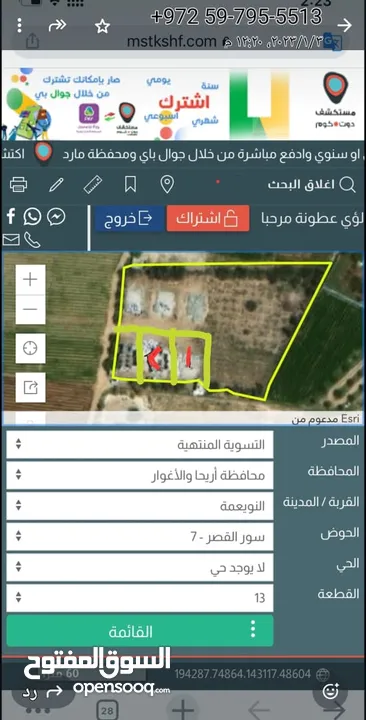Share via Messenger icon
366x720 pixels.
coord(56,217)
